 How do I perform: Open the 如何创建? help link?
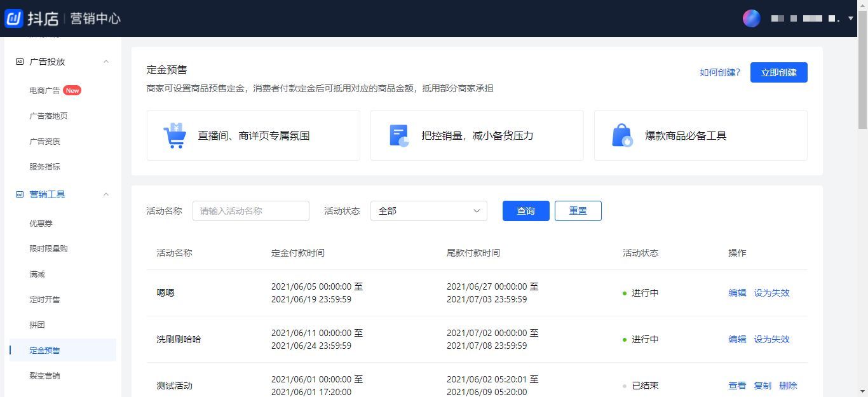[x=719, y=72]
